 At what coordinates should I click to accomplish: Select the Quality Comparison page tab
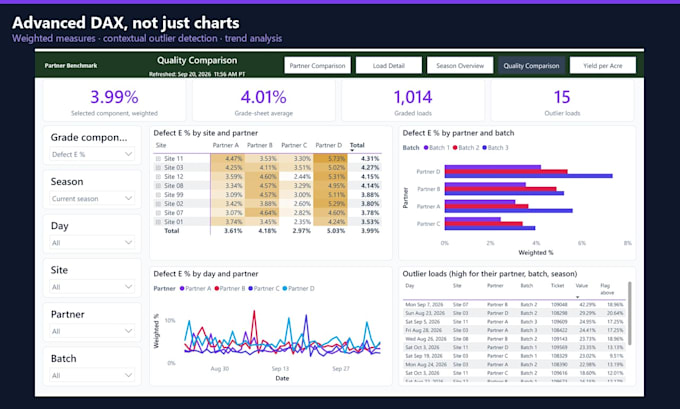click(x=531, y=65)
